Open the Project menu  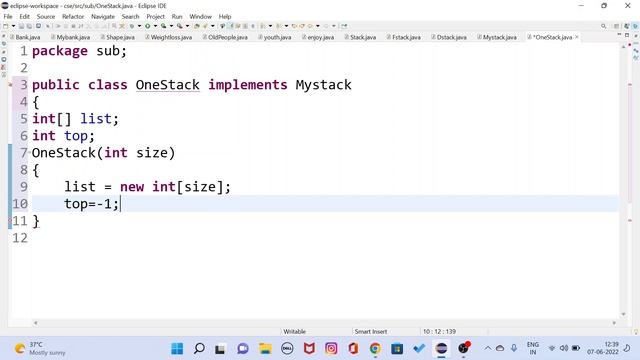[156, 16]
